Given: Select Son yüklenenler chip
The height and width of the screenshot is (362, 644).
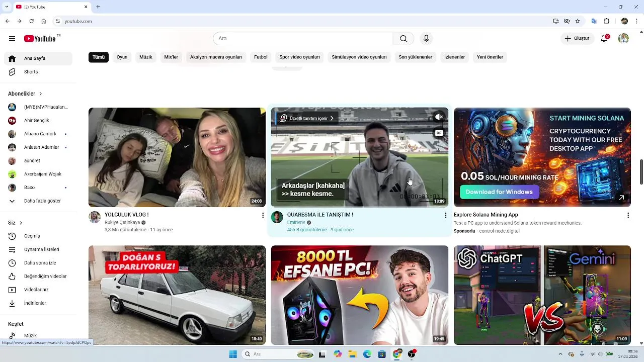Looking at the screenshot, I should (x=416, y=57).
